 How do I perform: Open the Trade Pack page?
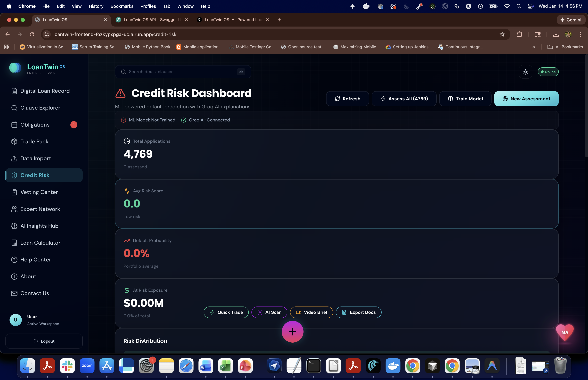[34, 141]
